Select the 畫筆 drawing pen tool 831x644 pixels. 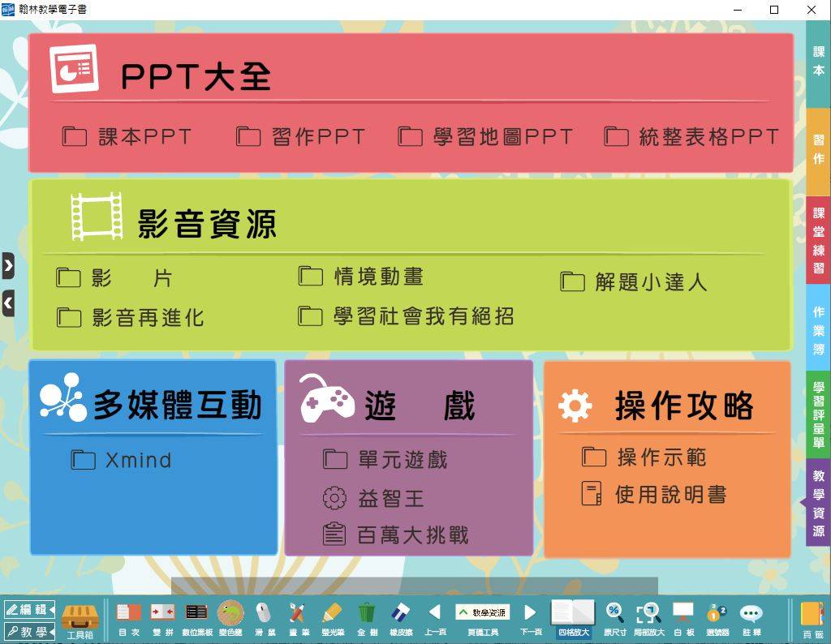(x=299, y=619)
